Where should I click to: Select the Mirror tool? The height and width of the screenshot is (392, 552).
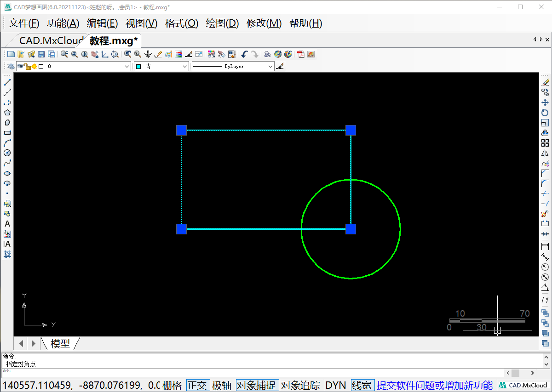coord(545,153)
